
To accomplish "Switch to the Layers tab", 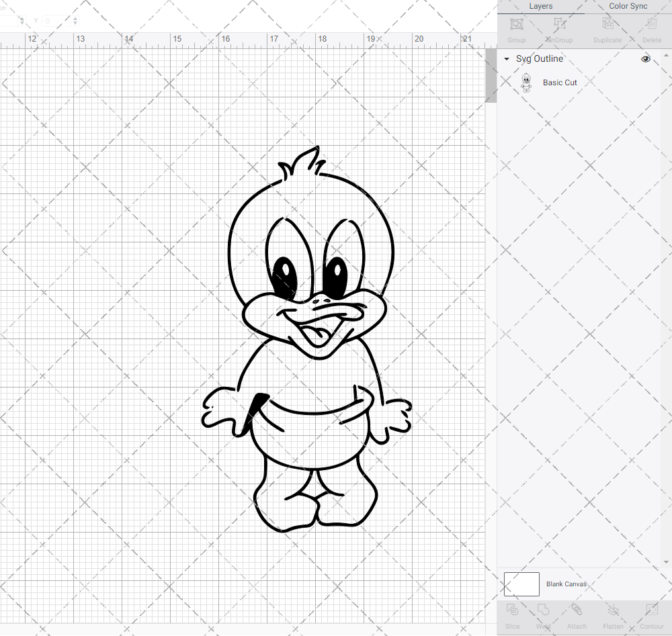I will [540, 6].
